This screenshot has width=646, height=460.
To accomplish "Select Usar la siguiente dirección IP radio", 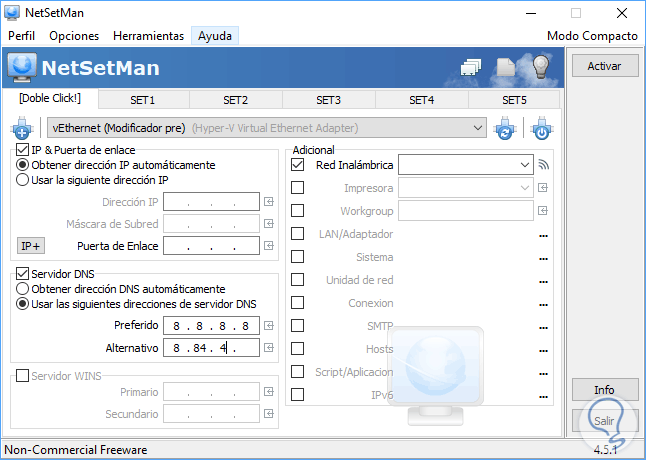I will point(22,180).
